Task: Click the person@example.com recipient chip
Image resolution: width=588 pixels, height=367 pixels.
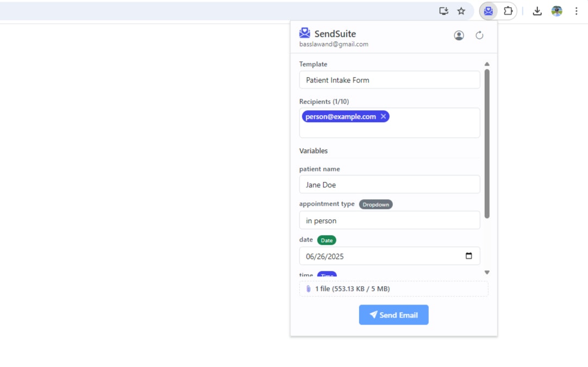Action: pyautogui.click(x=346, y=117)
